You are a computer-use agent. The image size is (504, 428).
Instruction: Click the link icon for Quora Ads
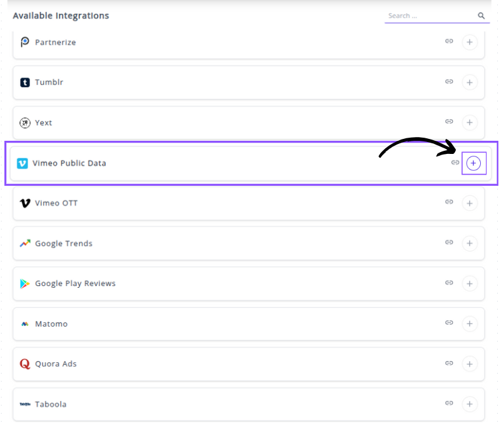[x=449, y=363]
